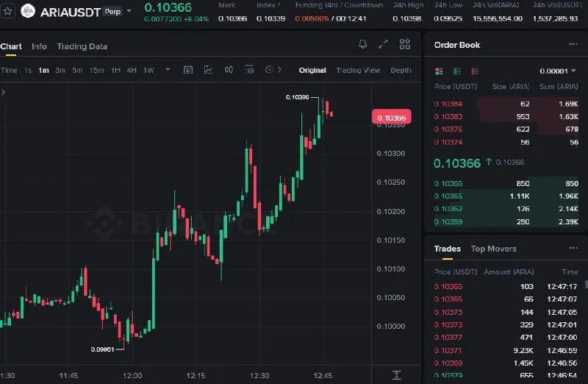The image size is (588, 384).
Task: Select the 1s timeframe
Action: click(x=28, y=70)
